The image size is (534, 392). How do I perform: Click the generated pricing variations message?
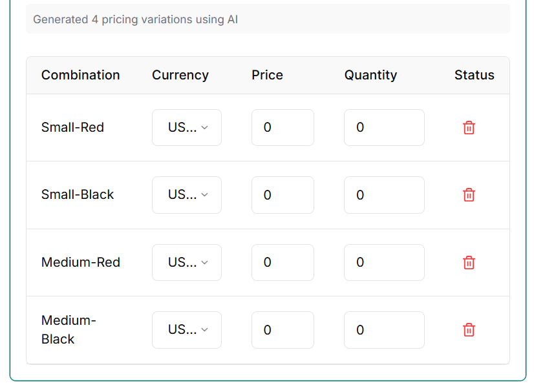pyautogui.click(x=136, y=19)
